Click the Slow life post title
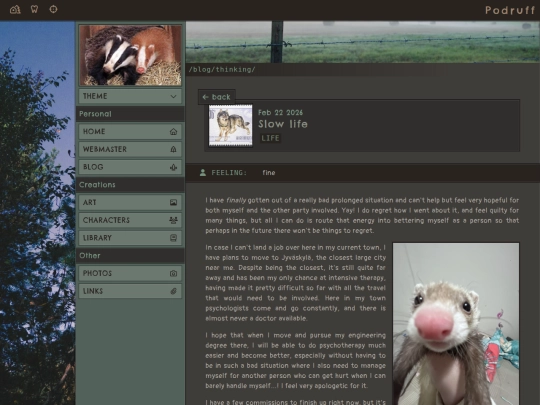Image resolution: width=540 pixels, height=405 pixels. [283, 124]
